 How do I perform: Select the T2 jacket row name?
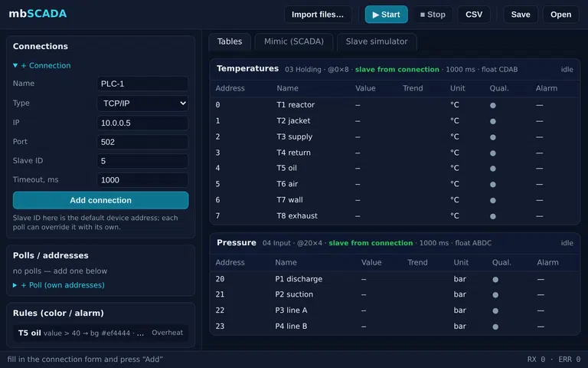click(293, 120)
